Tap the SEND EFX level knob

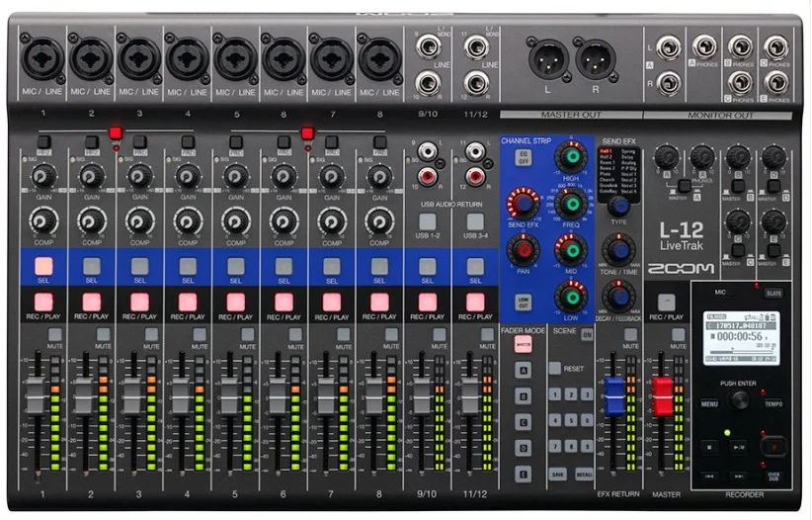(523, 204)
